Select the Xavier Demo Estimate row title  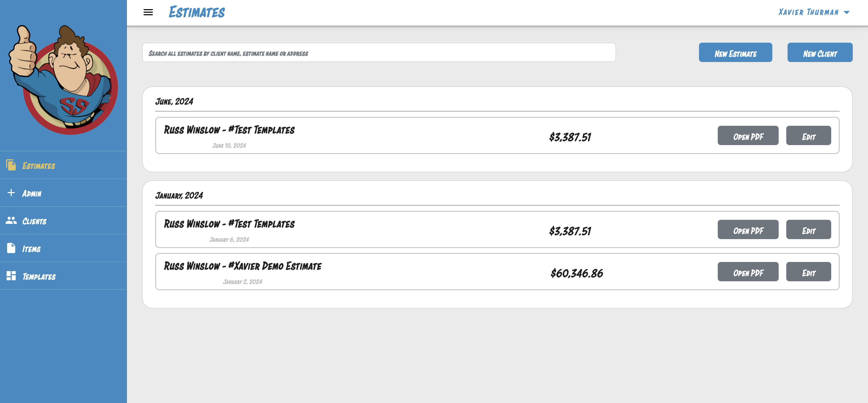point(243,266)
